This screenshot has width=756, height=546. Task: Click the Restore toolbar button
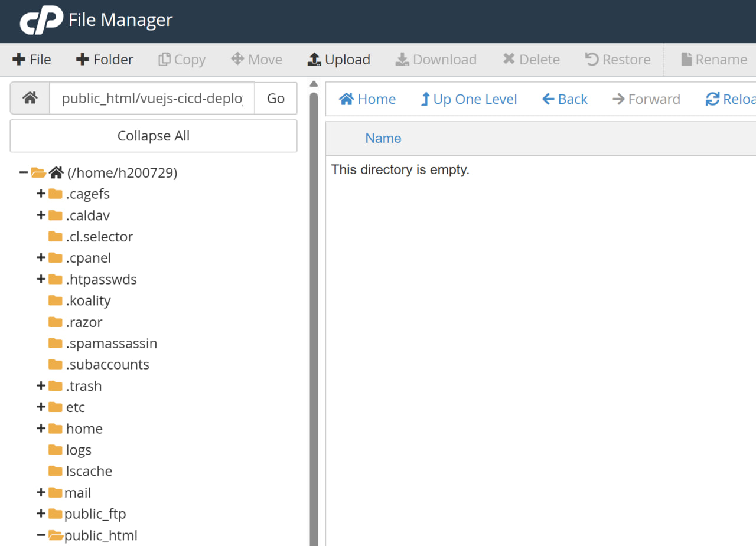(x=618, y=60)
